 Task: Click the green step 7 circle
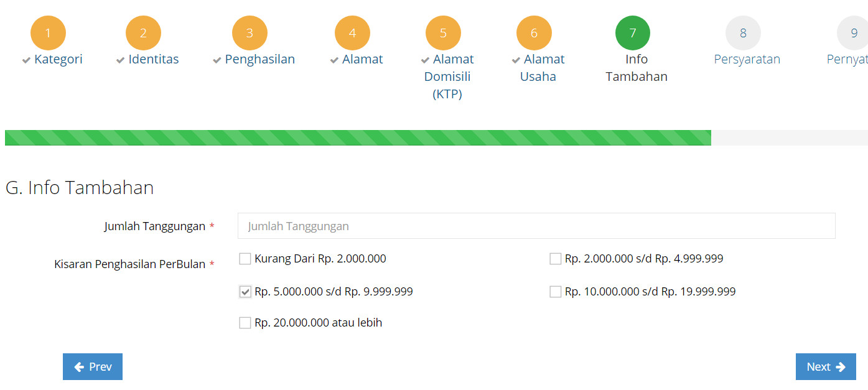point(633,33)
